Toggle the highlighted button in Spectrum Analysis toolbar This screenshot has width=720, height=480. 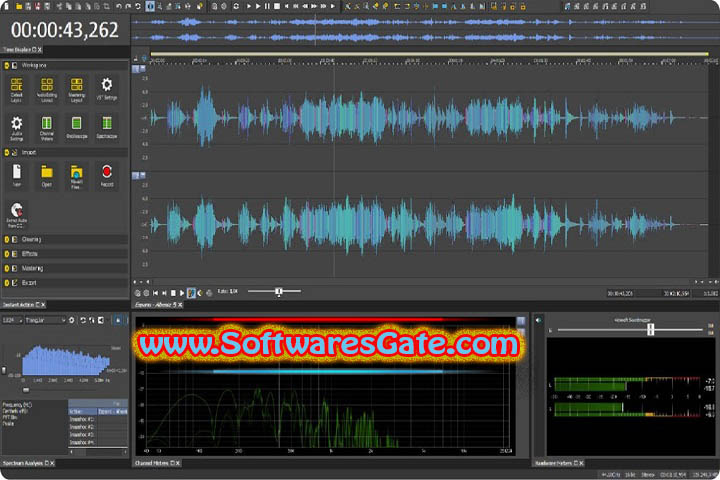coord(118,320)
